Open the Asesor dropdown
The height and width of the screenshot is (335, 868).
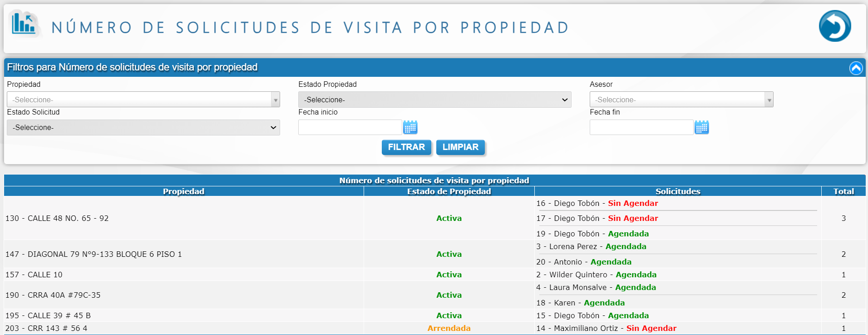point(681,100)
